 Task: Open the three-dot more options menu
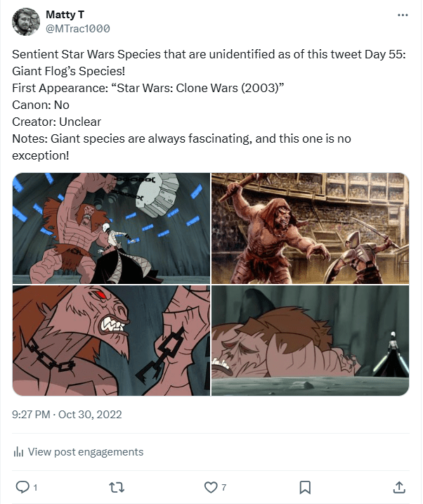pos(402,15)
